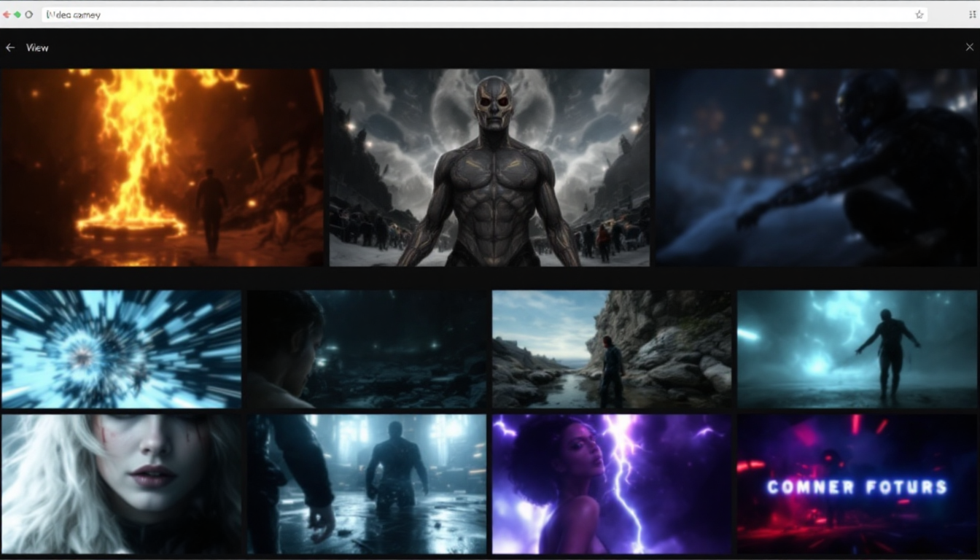This screenshot has height=560, width=980.
Task: Open the blonde woman close-up thumbnail
Action: (x=120, y=485)
